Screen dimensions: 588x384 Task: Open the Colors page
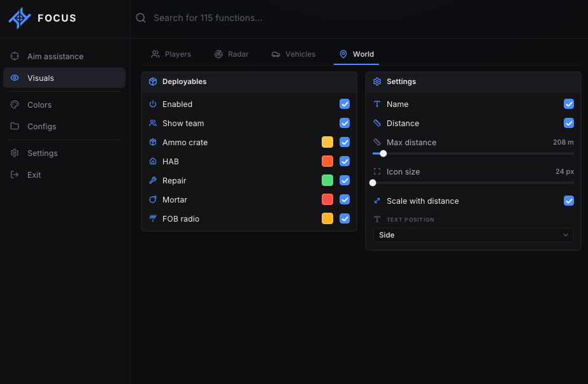(x=64, y=104)
